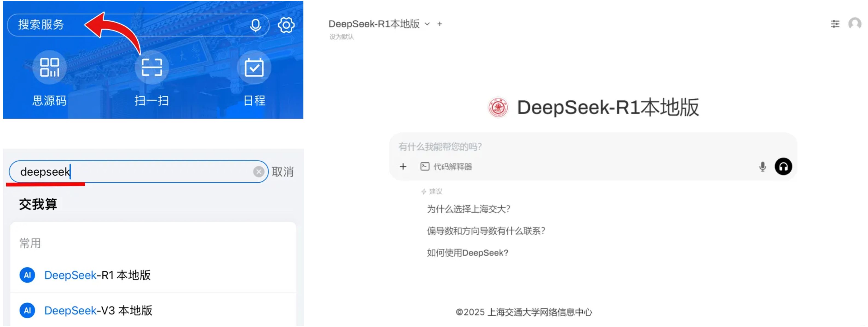This screenshot has height=327, width=868.
Task: Open the user profile avatar
Action: pos(855,24)
